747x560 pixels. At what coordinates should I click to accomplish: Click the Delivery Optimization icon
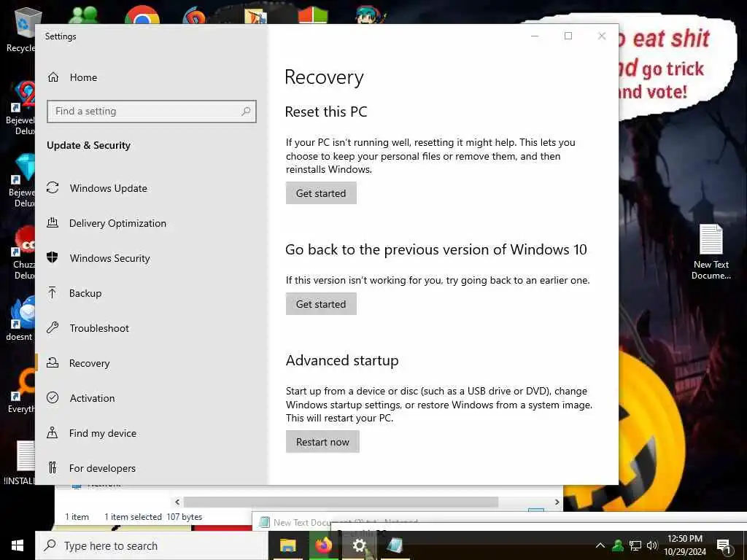(x=53, y=222)
